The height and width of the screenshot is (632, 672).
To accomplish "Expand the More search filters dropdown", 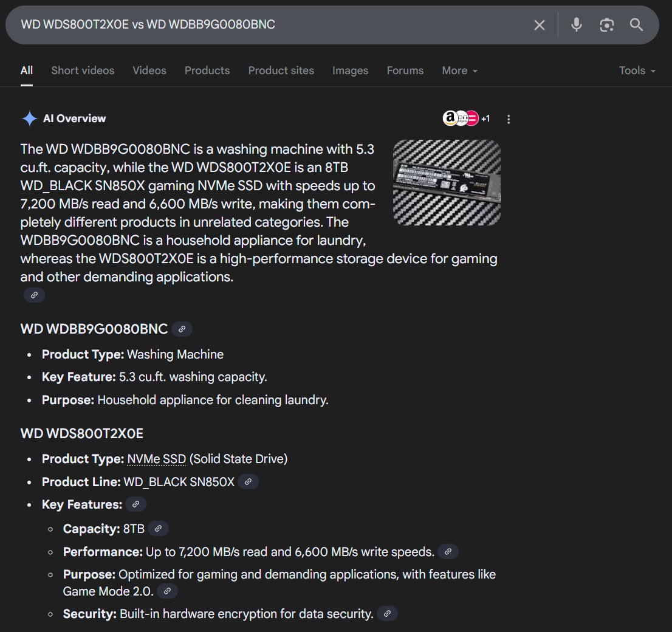I will pyautogui.click(x=459, y=70).
